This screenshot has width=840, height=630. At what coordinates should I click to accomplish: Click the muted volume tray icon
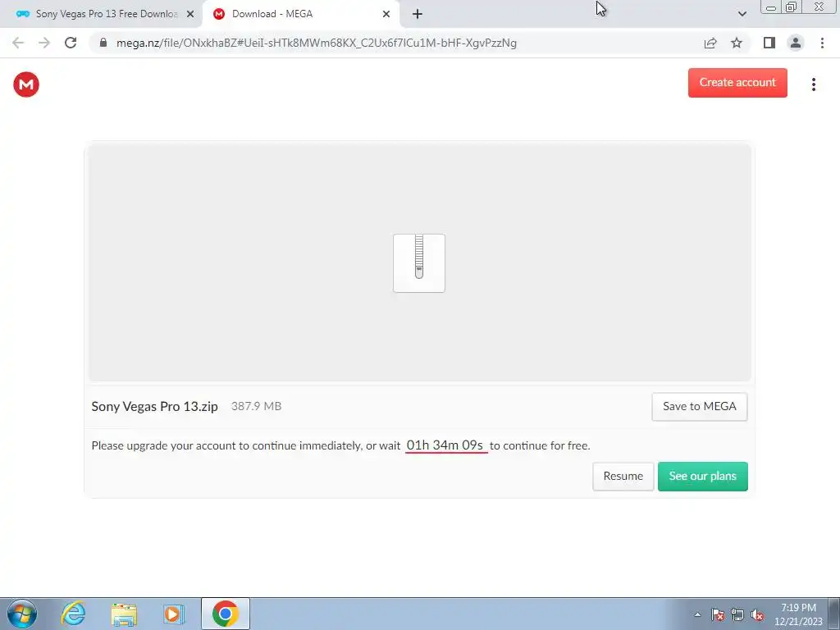[757, 614]
